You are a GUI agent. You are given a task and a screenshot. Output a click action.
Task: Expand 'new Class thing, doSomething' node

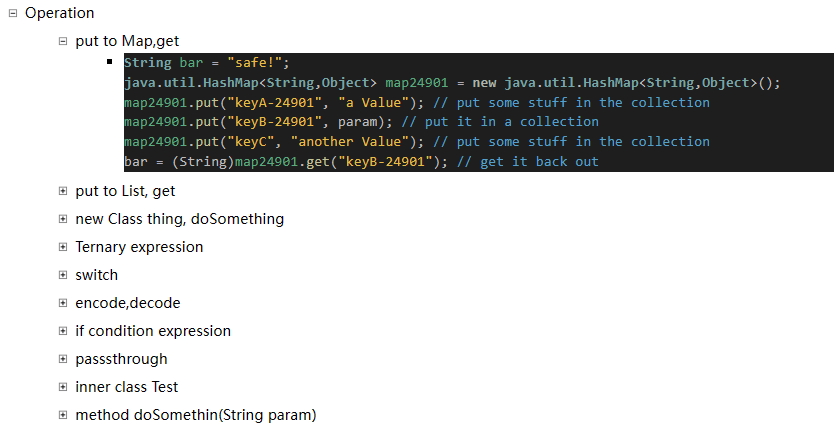tap(63, 218)
